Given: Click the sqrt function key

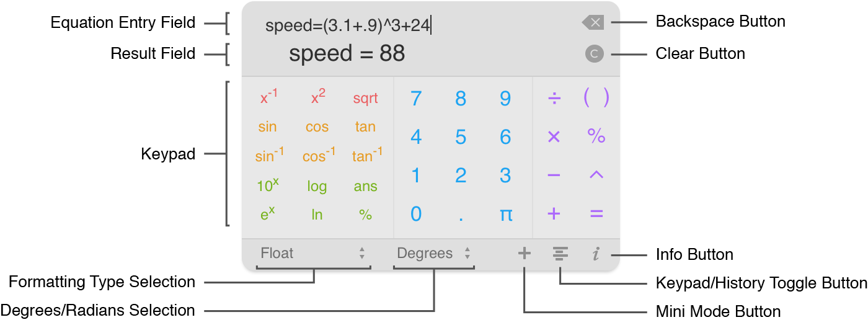Looking at the screenshot, I should point(365,99).
